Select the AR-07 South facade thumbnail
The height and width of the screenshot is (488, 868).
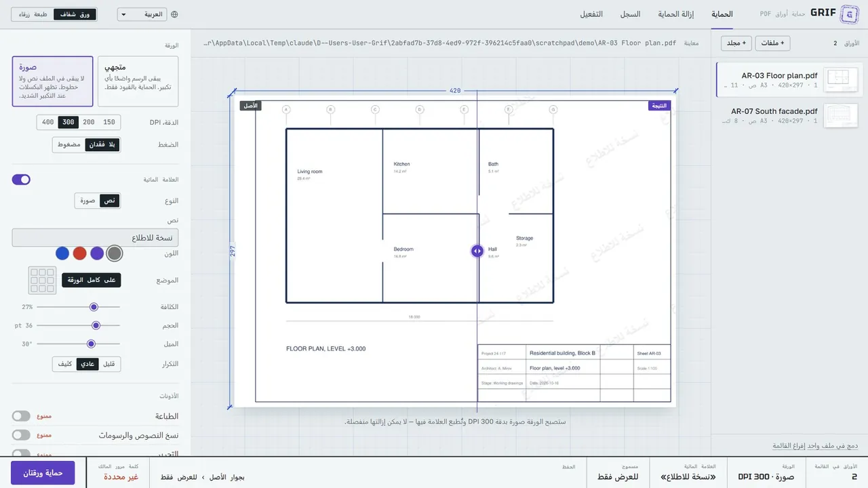point(841,115)
